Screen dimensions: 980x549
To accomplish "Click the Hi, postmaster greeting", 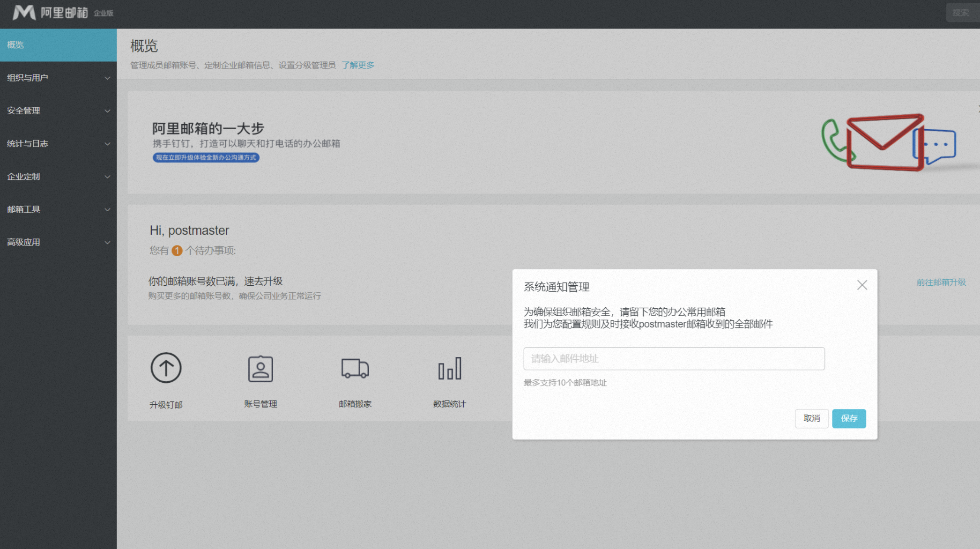I will (x=189, y=230).
